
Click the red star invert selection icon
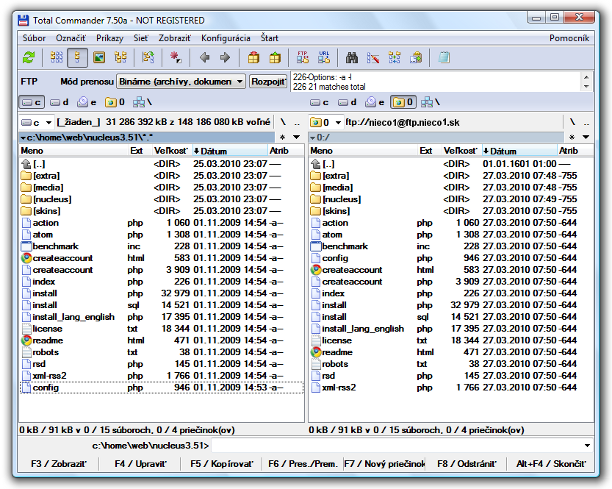176,58
